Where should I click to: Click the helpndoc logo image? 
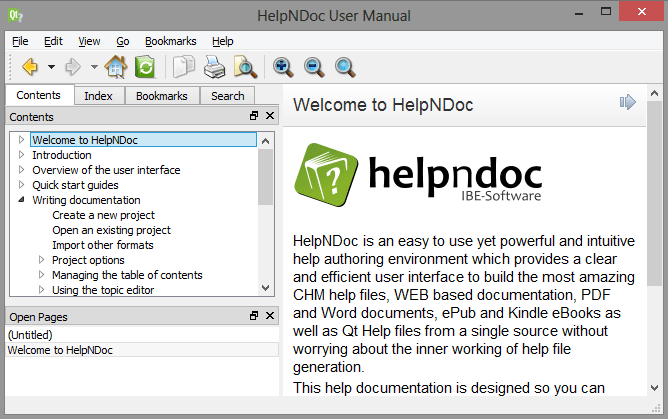point(418,175)
